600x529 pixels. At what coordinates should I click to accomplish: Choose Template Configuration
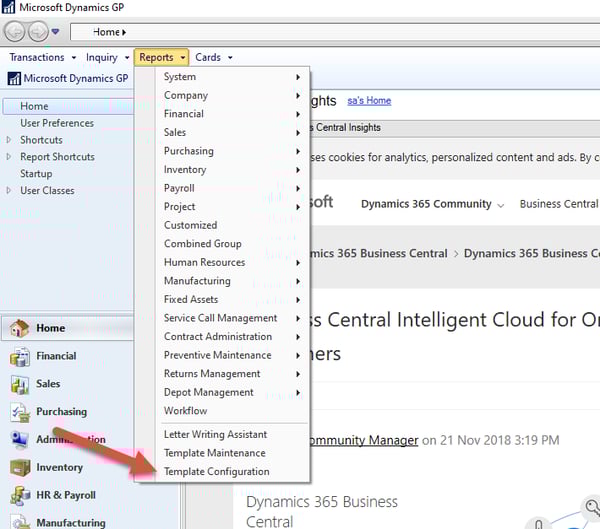[232, 472]
